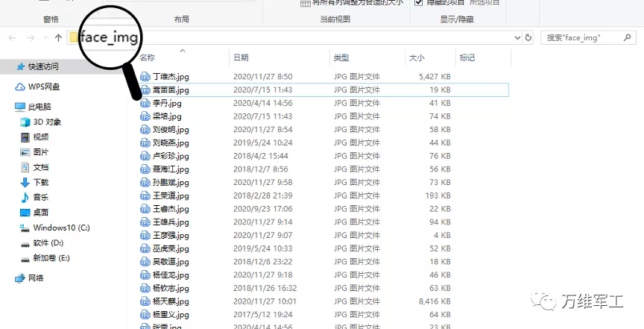Click the refresh button beside address bar
The image size is (644, 329).
(x=528, y=37)
